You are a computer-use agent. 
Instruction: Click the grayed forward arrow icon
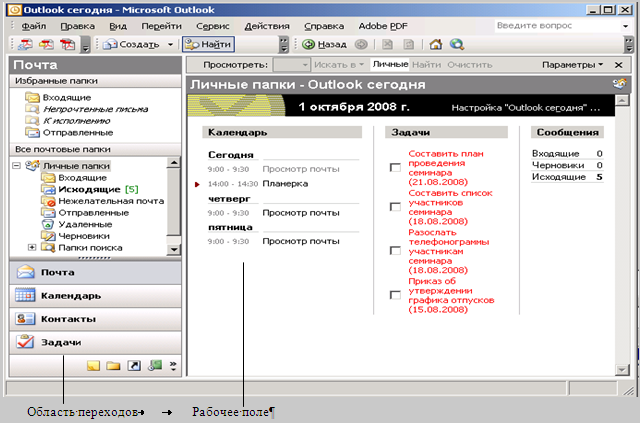[361, 44]
